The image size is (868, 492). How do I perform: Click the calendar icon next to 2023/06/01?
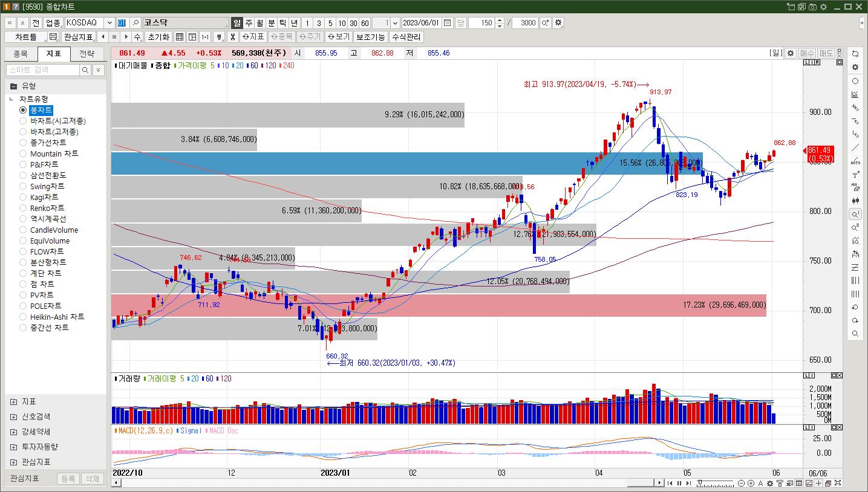tap(447, 23)
